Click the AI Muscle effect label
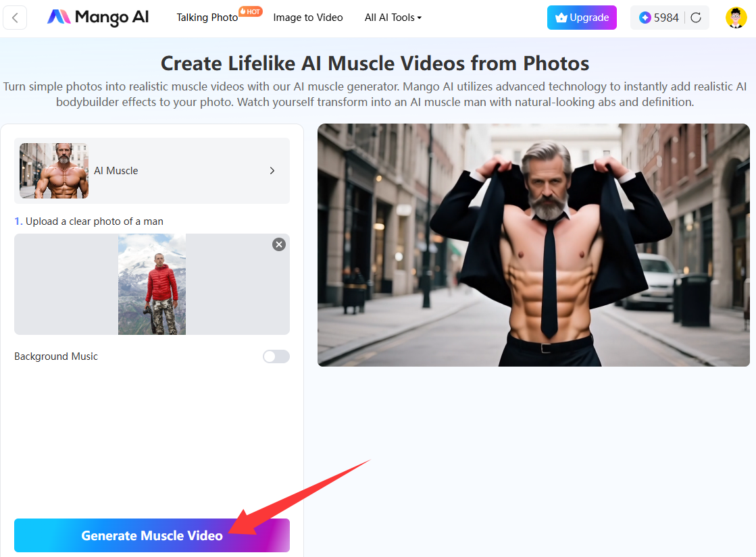 [116, 171]
